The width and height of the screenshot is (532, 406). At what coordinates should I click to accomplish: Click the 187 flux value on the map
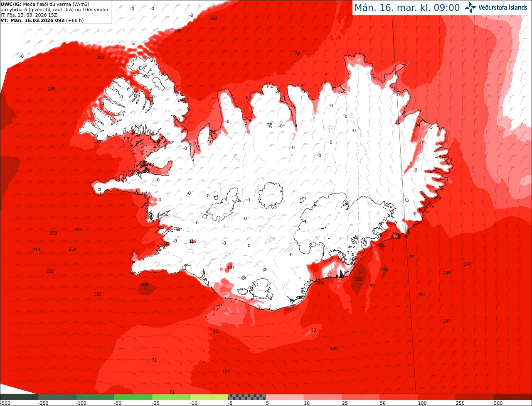tap(446, 321)
